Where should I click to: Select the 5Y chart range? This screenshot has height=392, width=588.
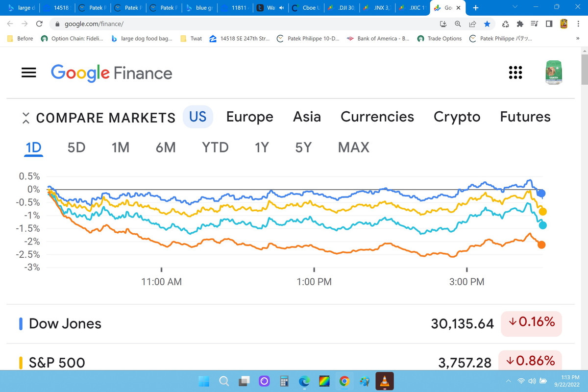(303, 147)
